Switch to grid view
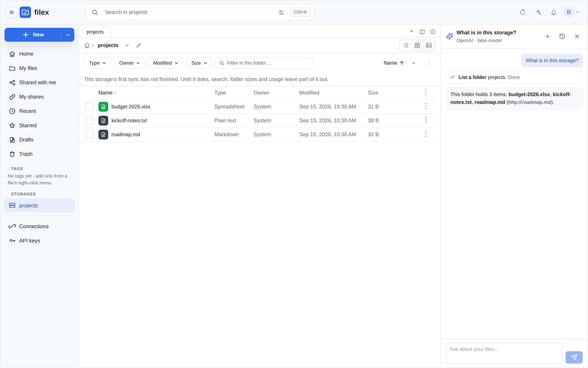Viewport: 588px width, 368px height. click(x=417, y=46)
